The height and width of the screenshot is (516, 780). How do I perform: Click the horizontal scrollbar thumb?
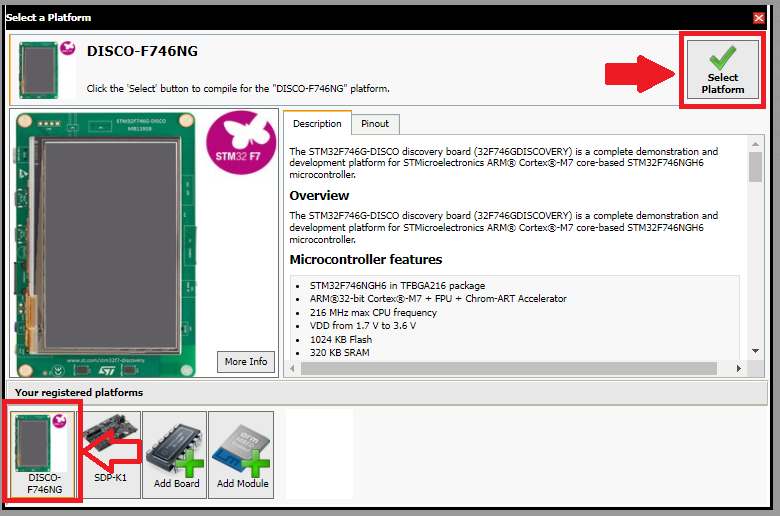508,368
